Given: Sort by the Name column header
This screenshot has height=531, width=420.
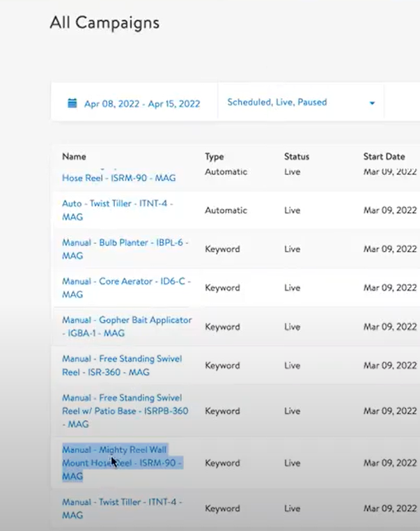Looking at the screenshot, I should click(x=74, y=157).
